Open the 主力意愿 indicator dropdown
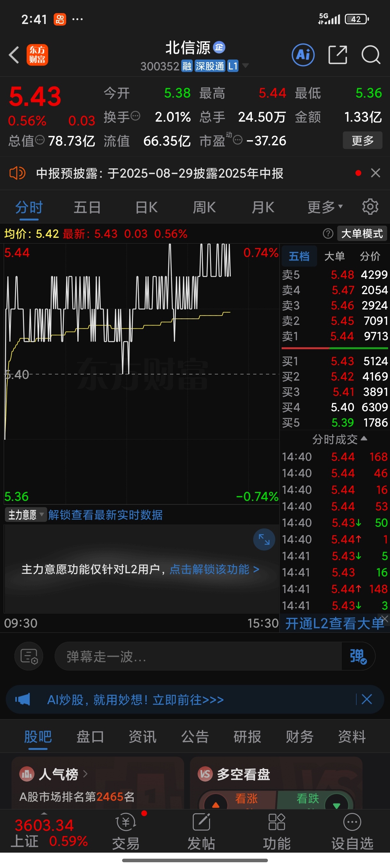The width and height of the screenshot is (390, 868). 26,515
